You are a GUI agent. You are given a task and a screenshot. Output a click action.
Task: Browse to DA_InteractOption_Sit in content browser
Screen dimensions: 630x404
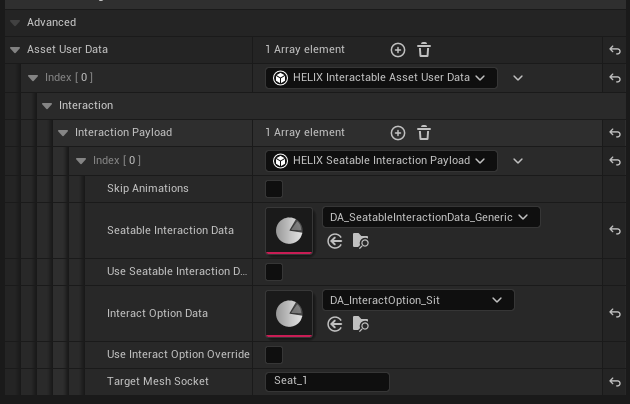coord(360,324)
